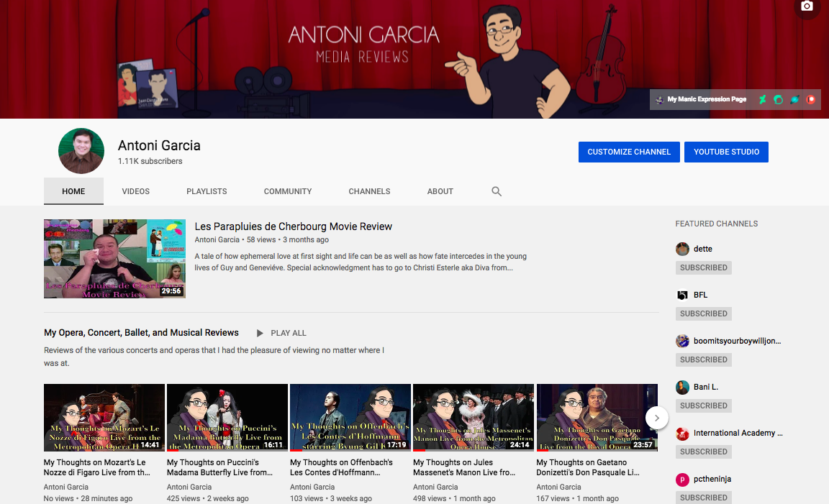Open the Playlists tab
The image size is (829, 504).
207,191
